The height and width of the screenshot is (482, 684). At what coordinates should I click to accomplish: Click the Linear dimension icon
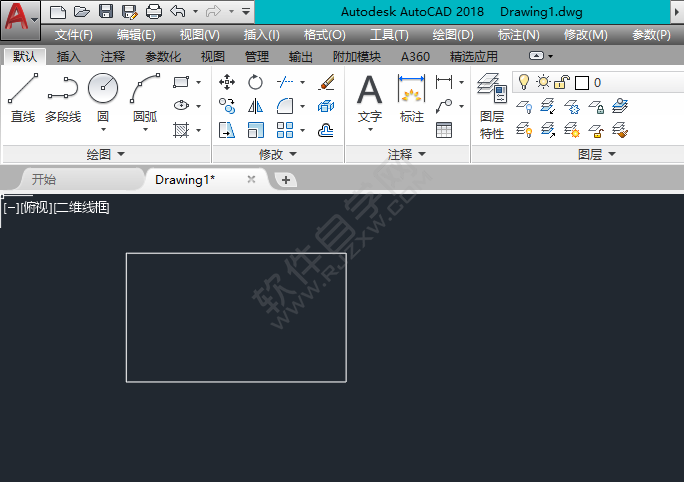[x=444, y=82]
